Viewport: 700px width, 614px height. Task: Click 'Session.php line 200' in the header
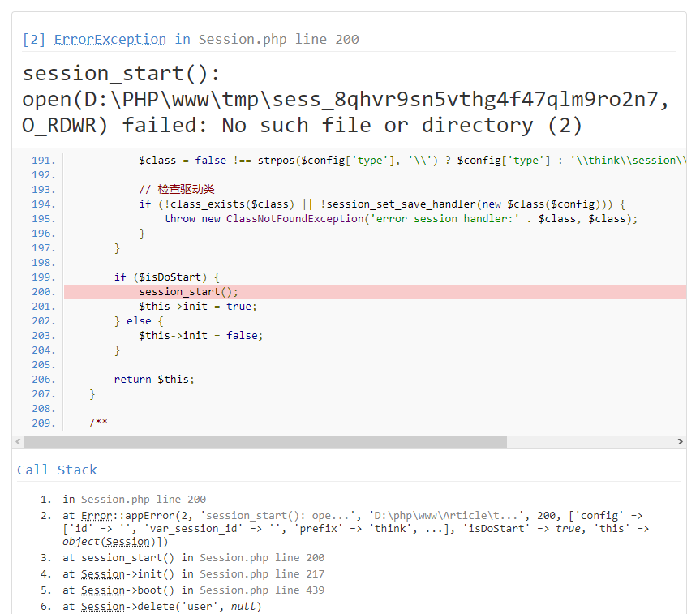pos(278,39)
